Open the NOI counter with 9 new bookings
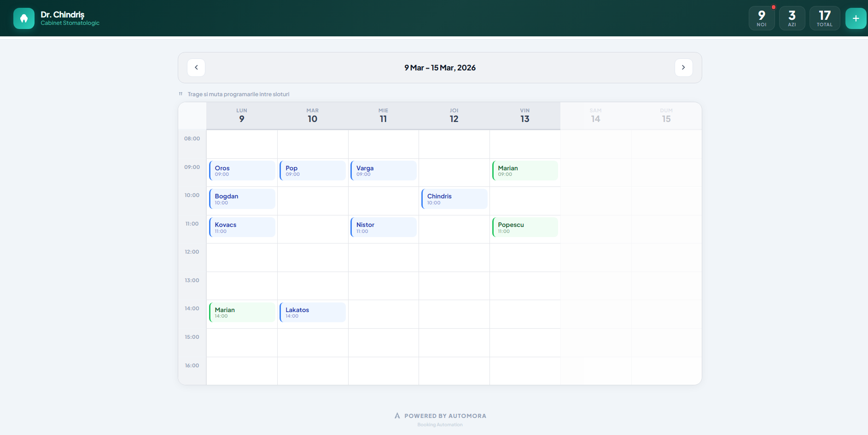The image size is (868, 435). point(762,18)
